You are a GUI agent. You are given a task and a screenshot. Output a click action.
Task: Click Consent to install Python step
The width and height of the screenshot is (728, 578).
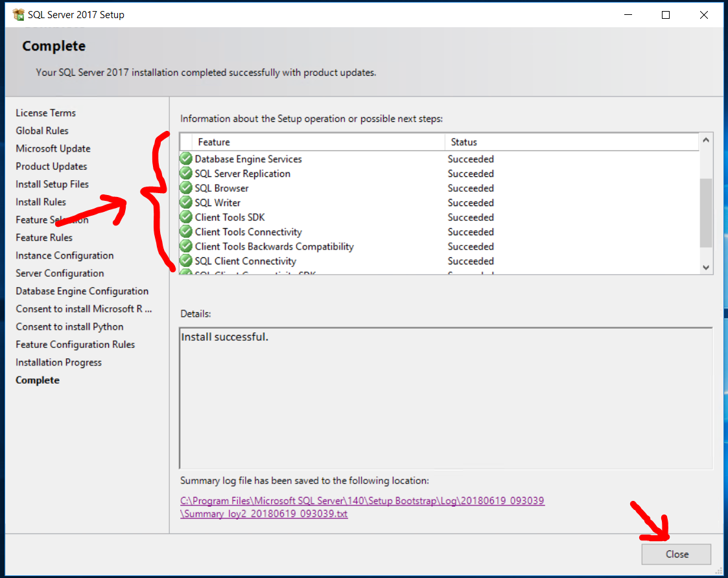pyautogui.click(x=69, y=327)
